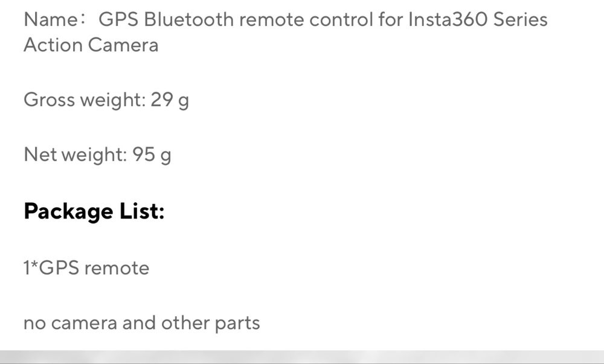Screen dimensions: 604x364
Task: Click the word "Package" in the heading
Action: 69,211
